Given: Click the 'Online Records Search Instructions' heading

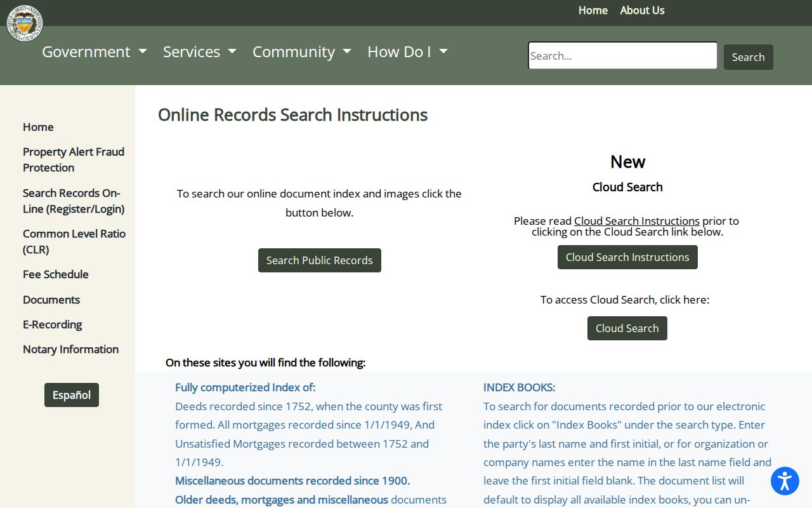Looking at the screenshot, I should [x=293, y=115].
